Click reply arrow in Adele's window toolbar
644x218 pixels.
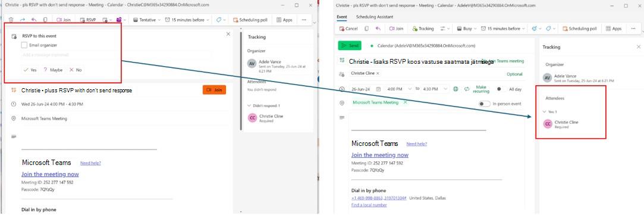tap(378, 29)
